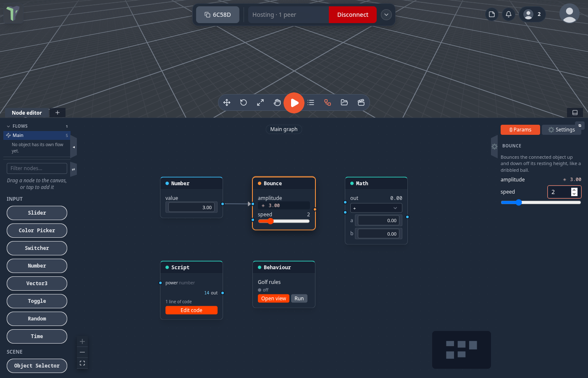This screenshot has height=378, width=588.
Task: Open the user profile avatar
Action: click(x=570, y=13)
